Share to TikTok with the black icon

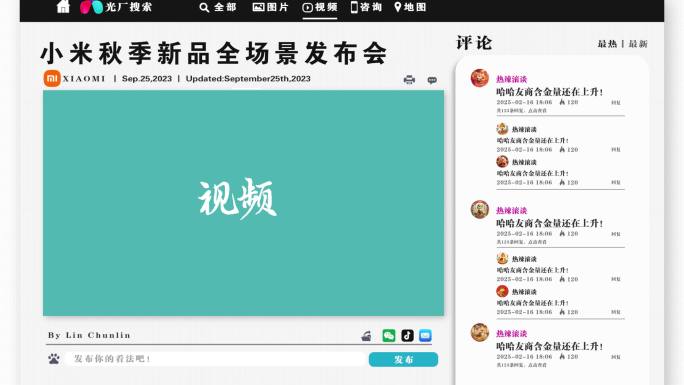407,335
